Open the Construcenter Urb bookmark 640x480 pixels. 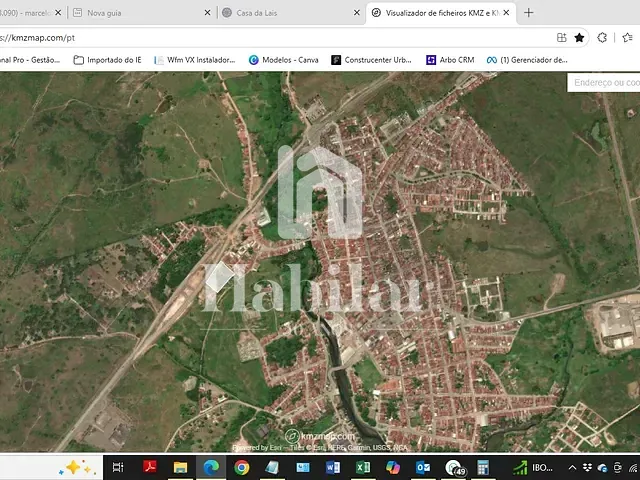pos(371,60)
